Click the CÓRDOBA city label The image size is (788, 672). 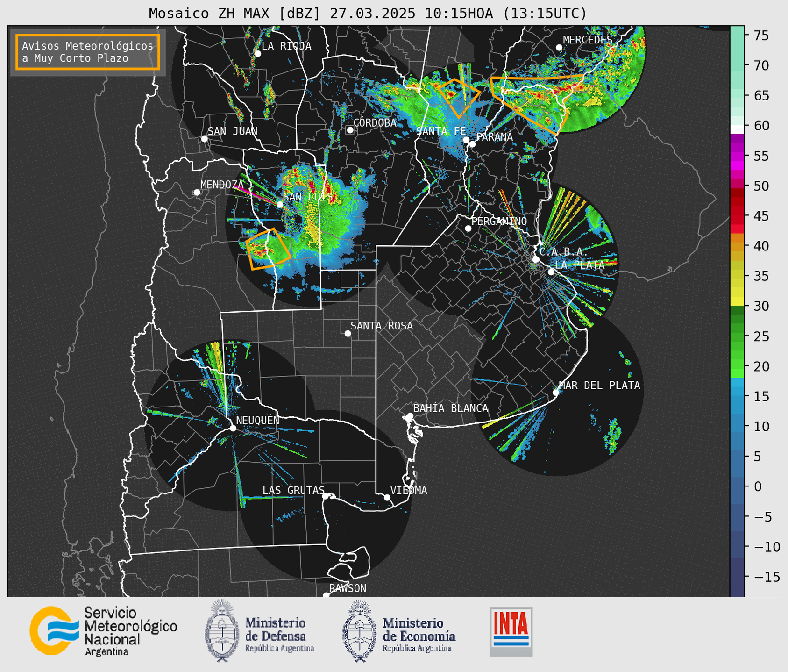click(375, 122)
